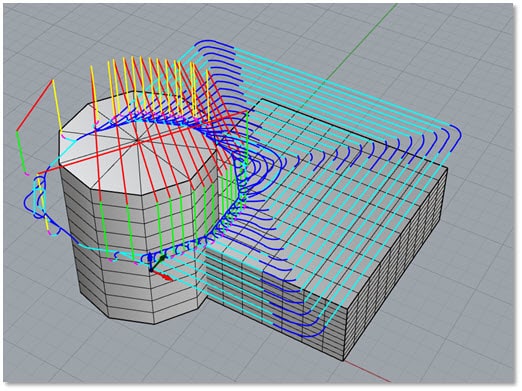Click the upper right corner of the box top
Viewport: 522px width, 391px height.
tap(447, 168)
